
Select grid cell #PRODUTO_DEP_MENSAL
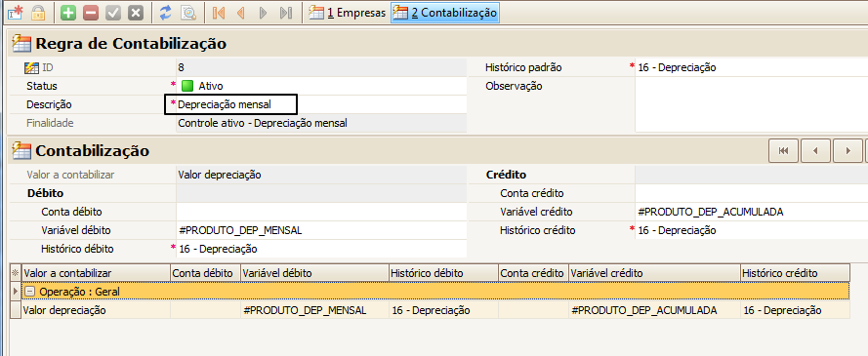tap(314, 310)
